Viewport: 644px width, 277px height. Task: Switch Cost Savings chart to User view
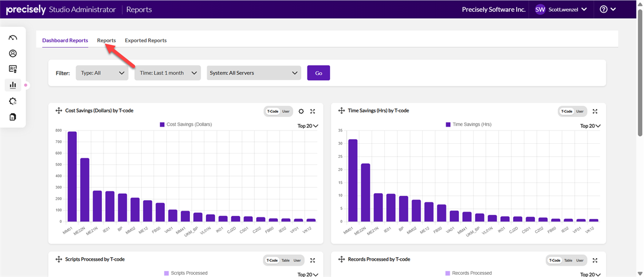286,111
